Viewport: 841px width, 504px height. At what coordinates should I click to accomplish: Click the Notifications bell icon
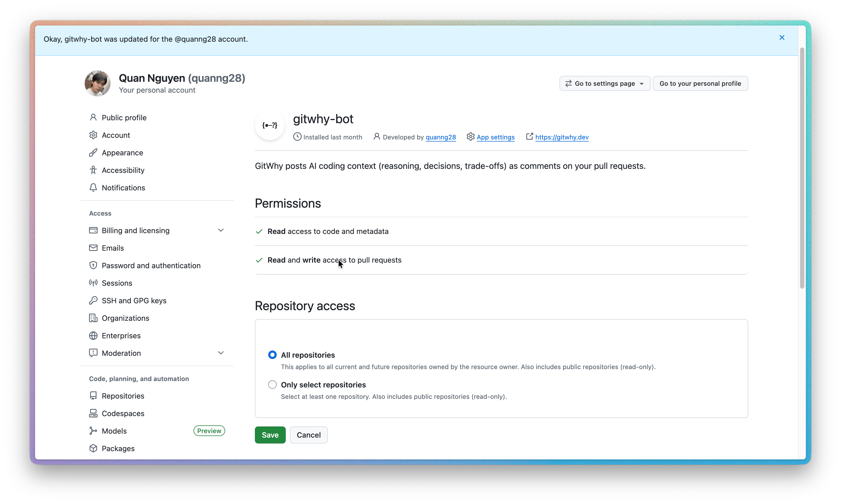[x=93, y=187]
